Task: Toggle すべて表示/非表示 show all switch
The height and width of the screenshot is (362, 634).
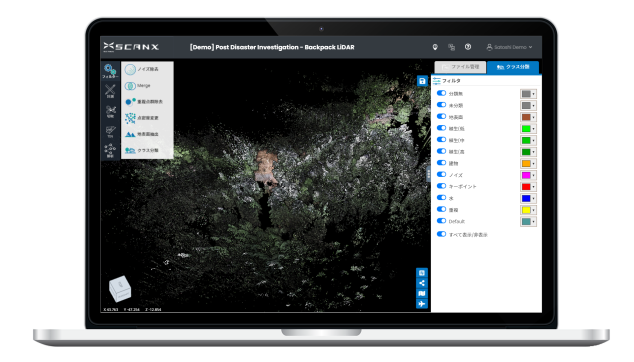Action: pos(442,234)
